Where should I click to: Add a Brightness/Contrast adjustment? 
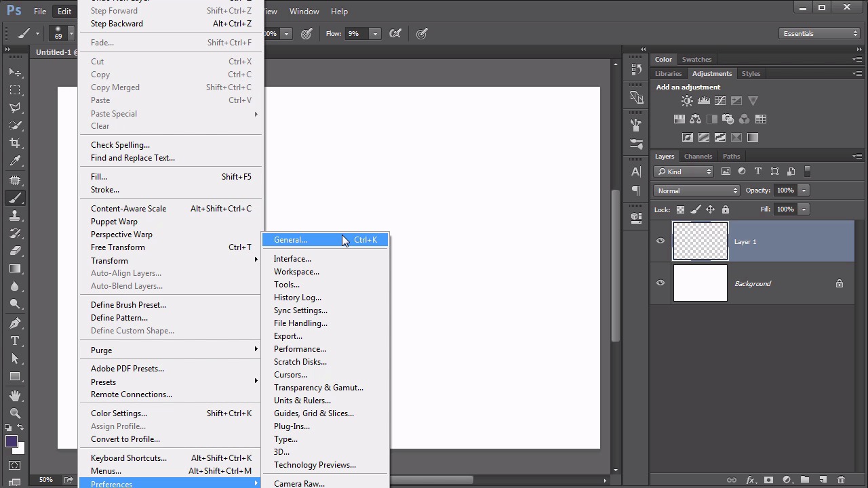pos(687,101)
